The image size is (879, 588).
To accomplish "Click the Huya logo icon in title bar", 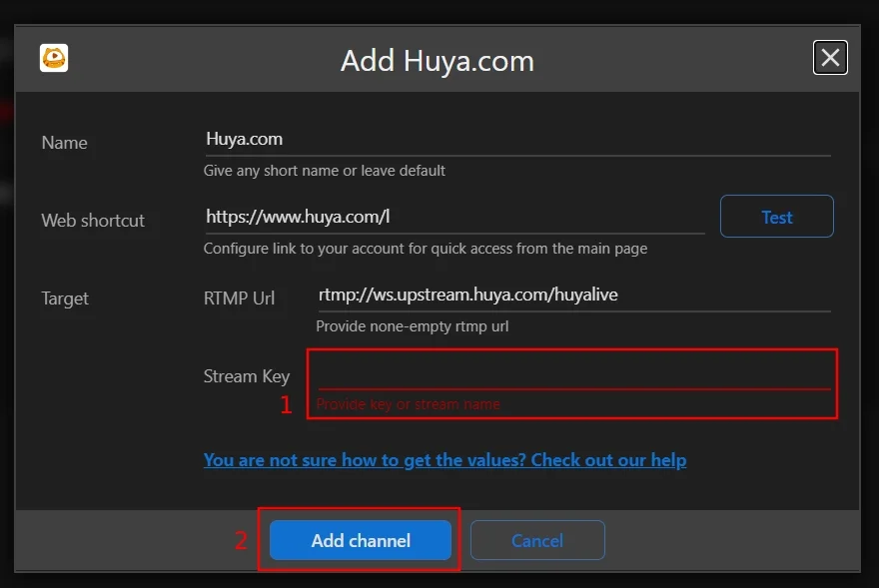I will point(54,58).
